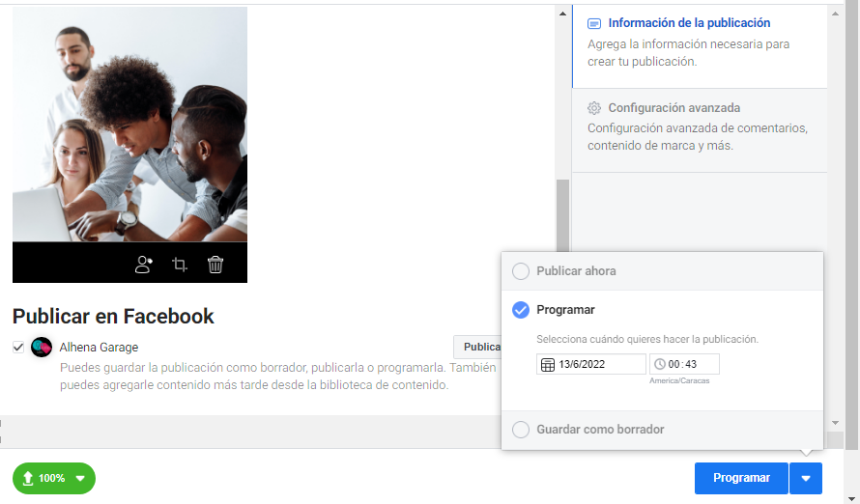Delete the photo with trash icon

coord(215,265)
